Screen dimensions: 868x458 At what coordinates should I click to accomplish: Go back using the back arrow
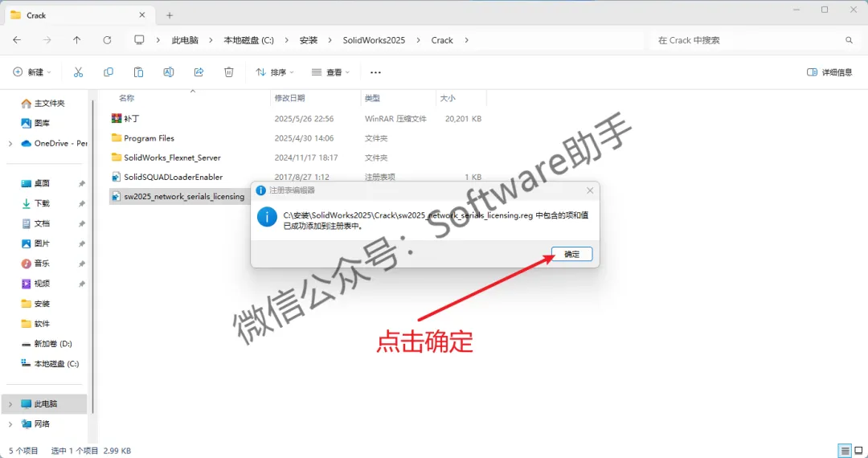tap(17, 40)
